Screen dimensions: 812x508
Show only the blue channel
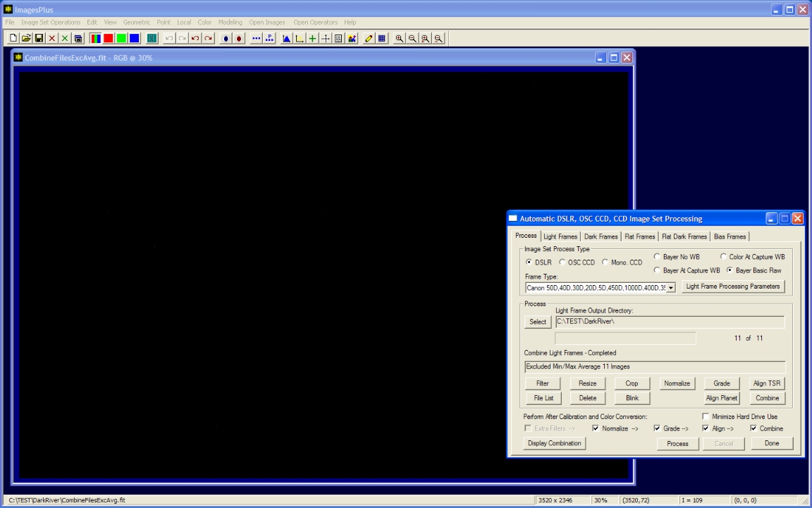coord(134,38)
